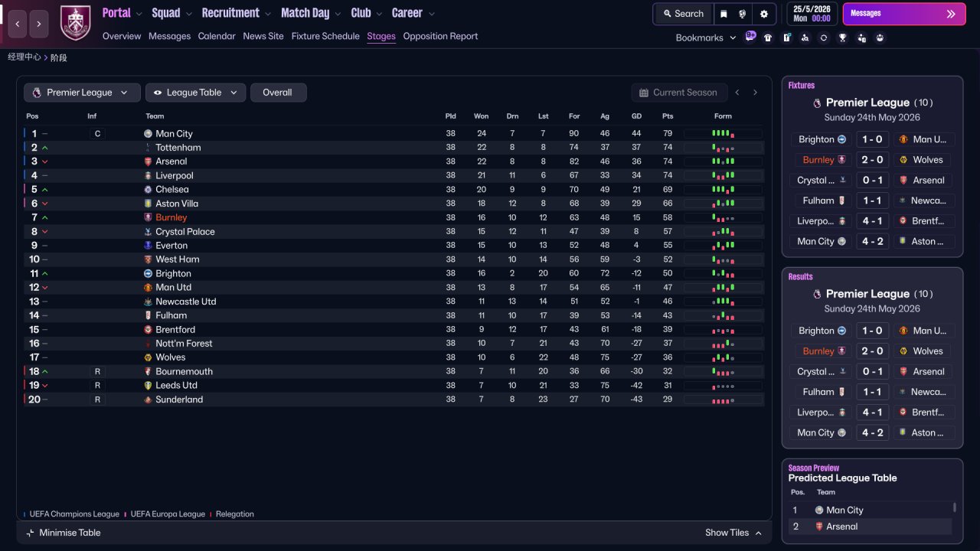Viewport: 980px width, 551px height.
Task: Go to next season with right chevron
Action: click(755, 93)
